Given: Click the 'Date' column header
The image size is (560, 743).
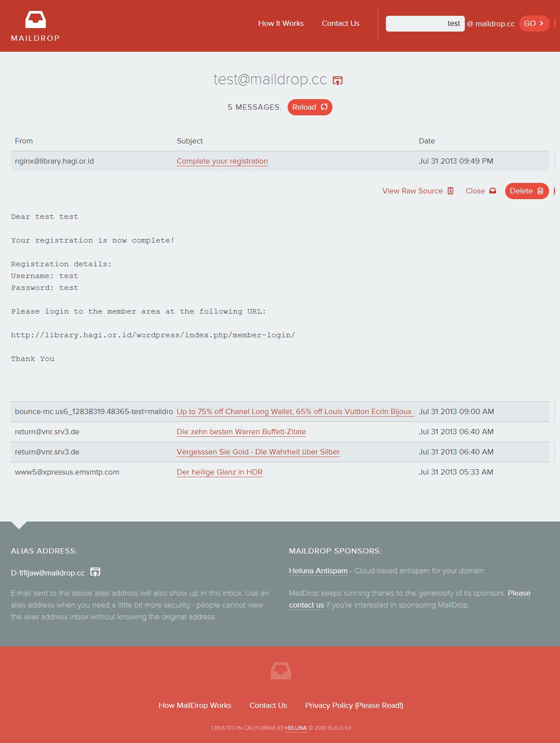Looking at the screenshot, I should click(427, 141).
